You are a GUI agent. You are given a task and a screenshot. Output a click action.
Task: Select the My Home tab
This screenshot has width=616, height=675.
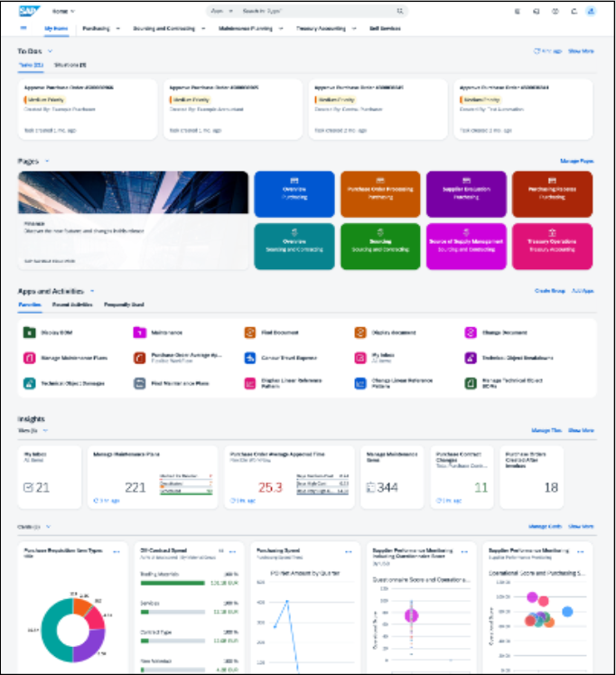coord(56,28)
